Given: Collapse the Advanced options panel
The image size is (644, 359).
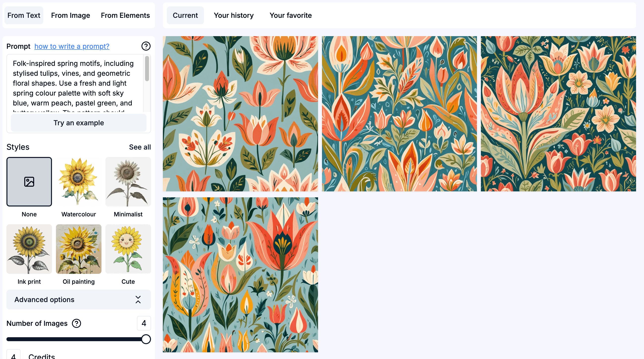Looking at the screenshot, I should (x=45, y=300).
